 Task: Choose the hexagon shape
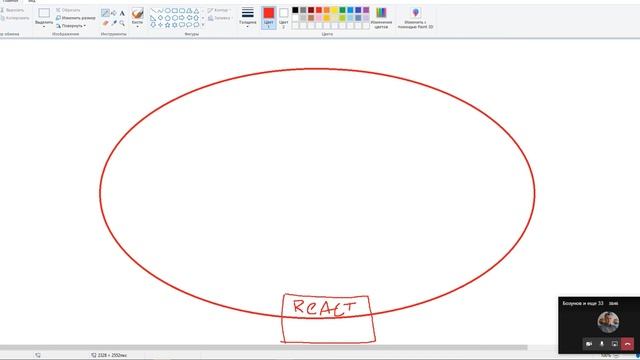point(175,18)
